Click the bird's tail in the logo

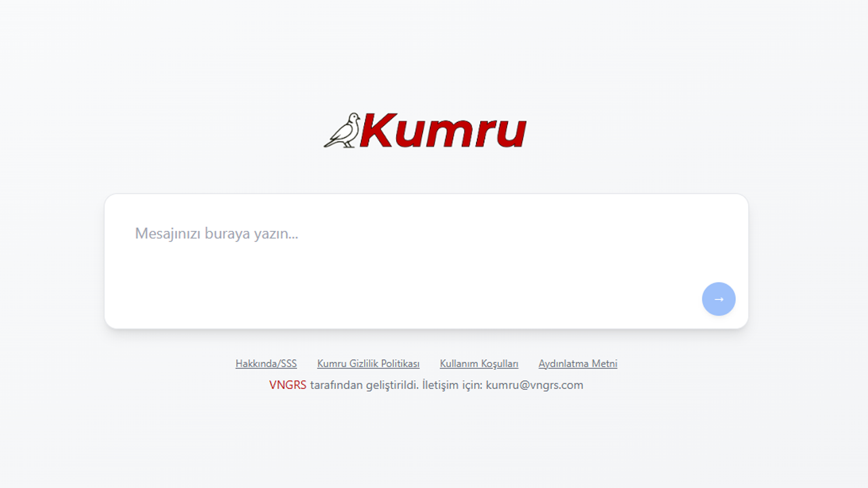tap(330, 143)
